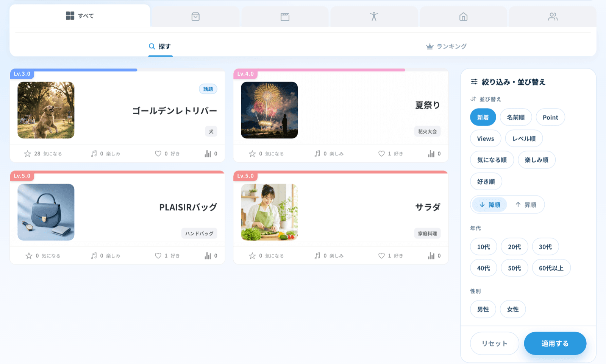This screenshot has width=606, height=364.
Task: Filter by 50代 age group
Action: tap(514, 268)
